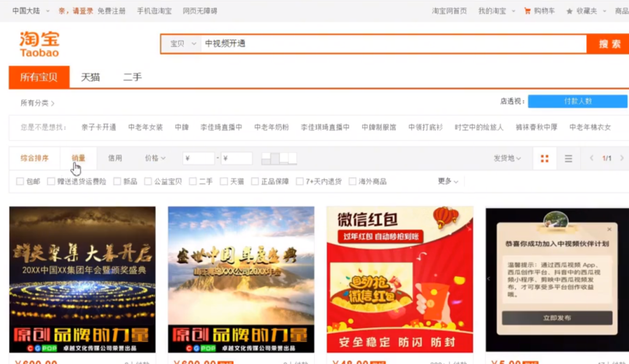Switch to list view layout
The height and width of the screenshot is (364, 629).
[x=568, y=158]
